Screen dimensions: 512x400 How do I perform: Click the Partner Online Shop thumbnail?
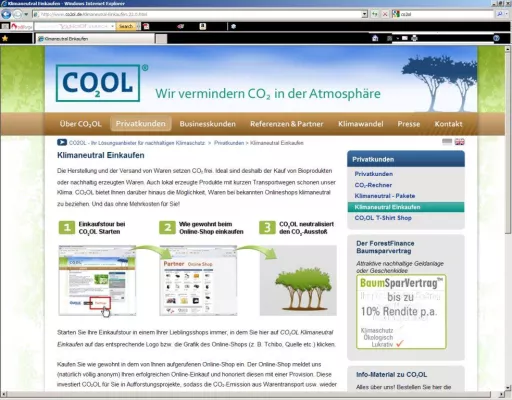point(198,280)
